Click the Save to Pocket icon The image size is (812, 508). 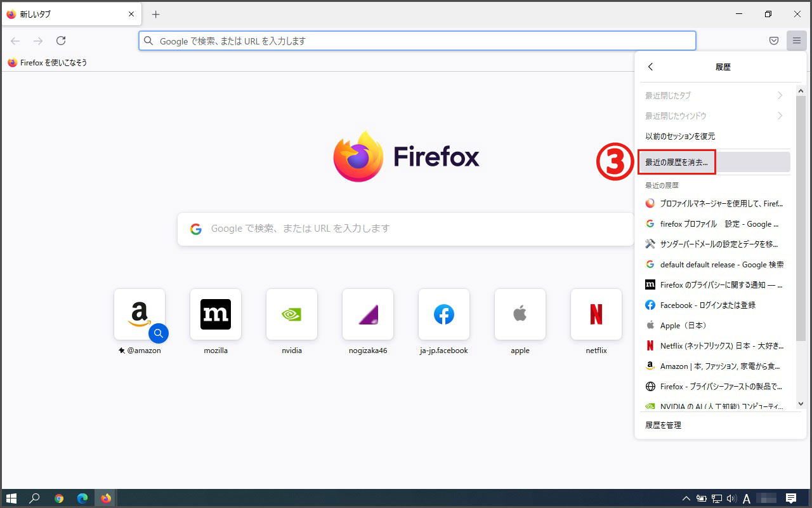coord(774,41)
